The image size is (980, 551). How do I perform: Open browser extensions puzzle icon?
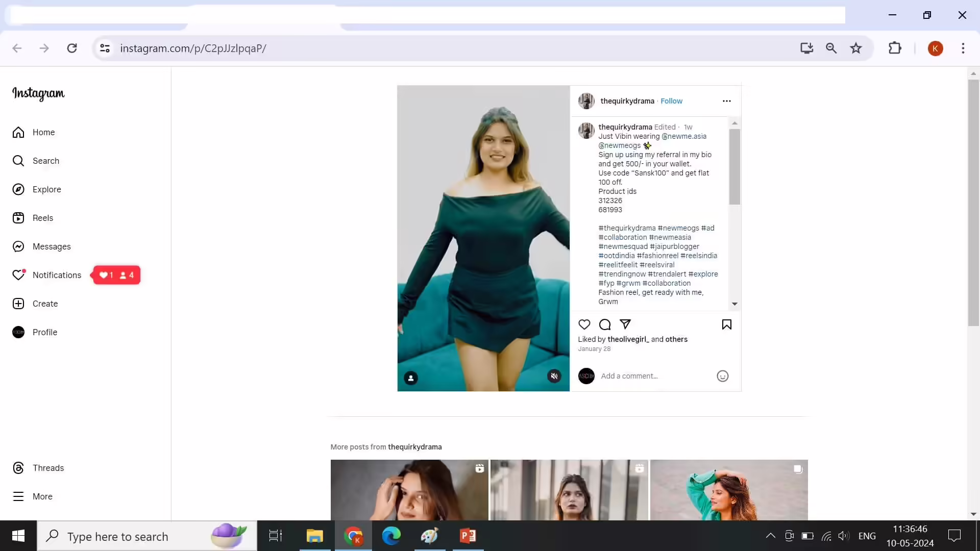(895, 48)
